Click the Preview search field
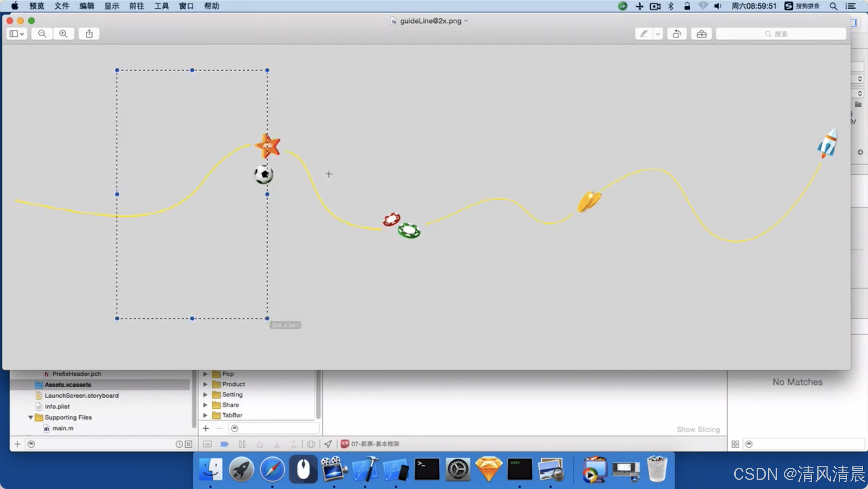 pos(781,34)
